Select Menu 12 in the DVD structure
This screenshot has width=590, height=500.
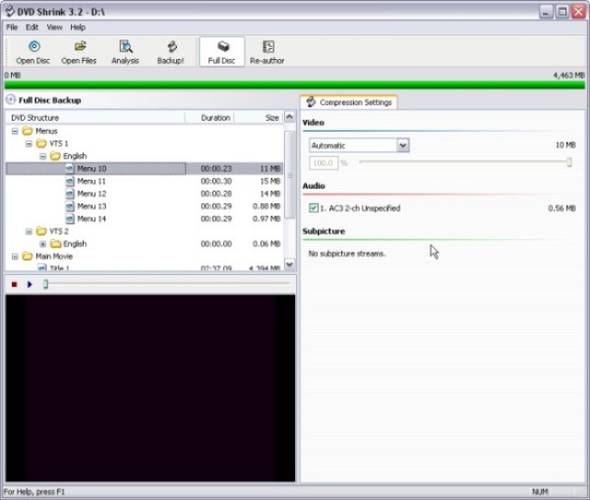(91, 194)
